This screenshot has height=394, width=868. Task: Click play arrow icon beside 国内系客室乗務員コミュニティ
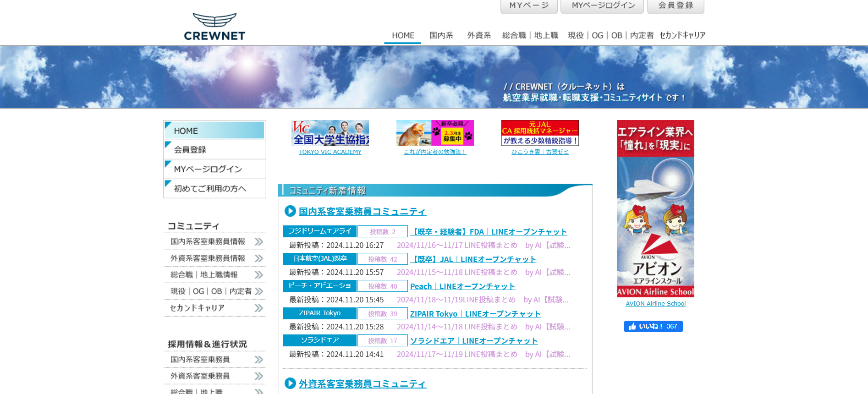290,211
